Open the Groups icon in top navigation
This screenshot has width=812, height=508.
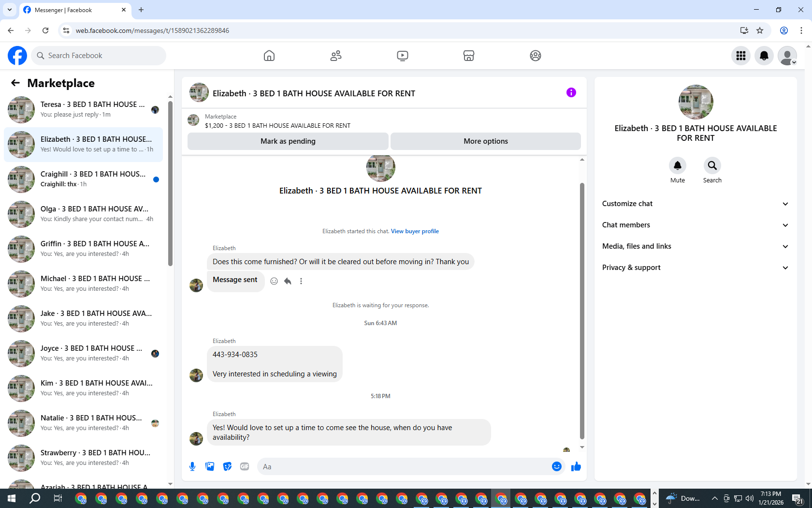click(x=536, y=56)
